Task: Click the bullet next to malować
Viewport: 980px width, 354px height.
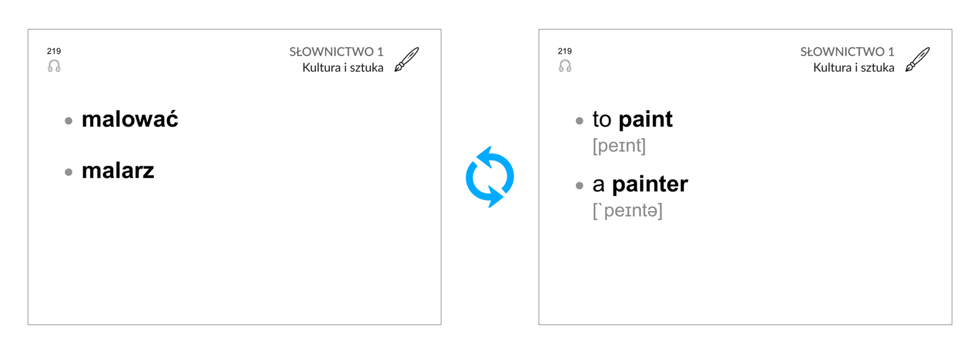Action: (69, 121)
